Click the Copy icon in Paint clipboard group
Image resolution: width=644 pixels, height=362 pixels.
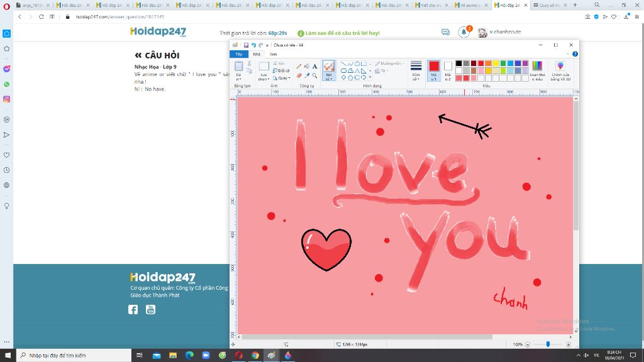pos(249,71)
